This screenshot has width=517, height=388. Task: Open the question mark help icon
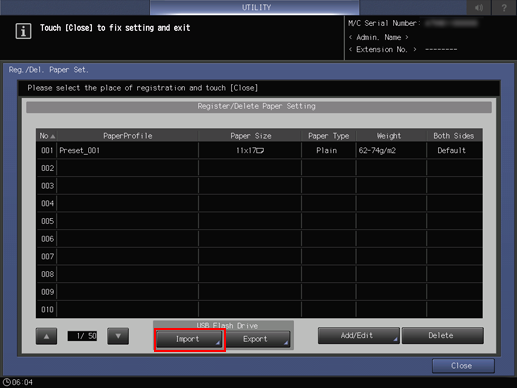point(504,7)
